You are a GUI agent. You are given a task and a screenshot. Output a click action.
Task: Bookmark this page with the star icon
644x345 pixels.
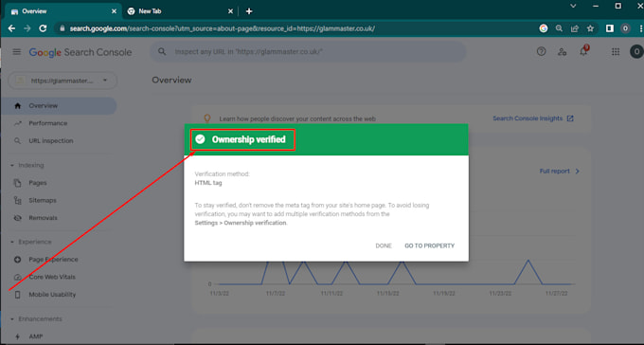point(590,28)
